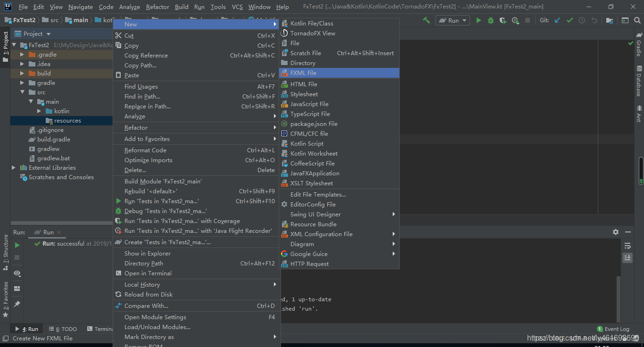Choose Scratch File menu entry
This screenshot has height=347, width=644.
coord(339,53)
